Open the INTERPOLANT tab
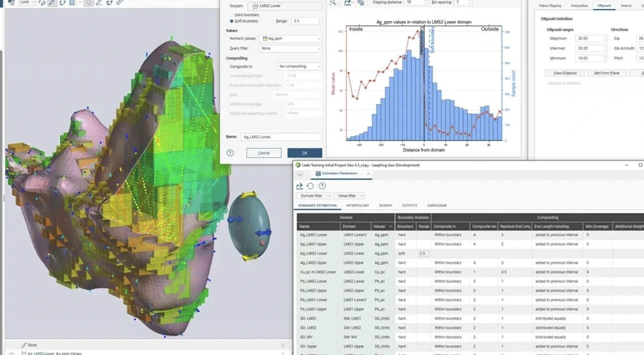The height and width of the screenshot is (355, 644). pyautogui.click(x=358, y=205)
